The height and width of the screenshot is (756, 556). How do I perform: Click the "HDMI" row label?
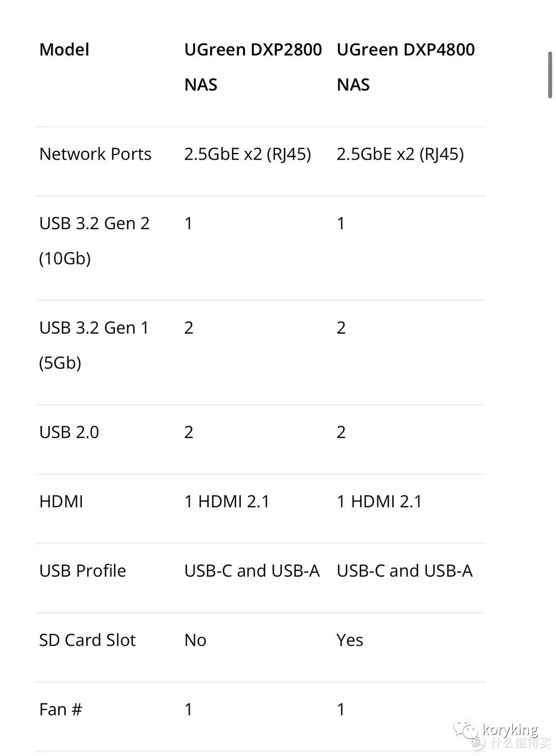pyautogui.click(x=61, y=502)
